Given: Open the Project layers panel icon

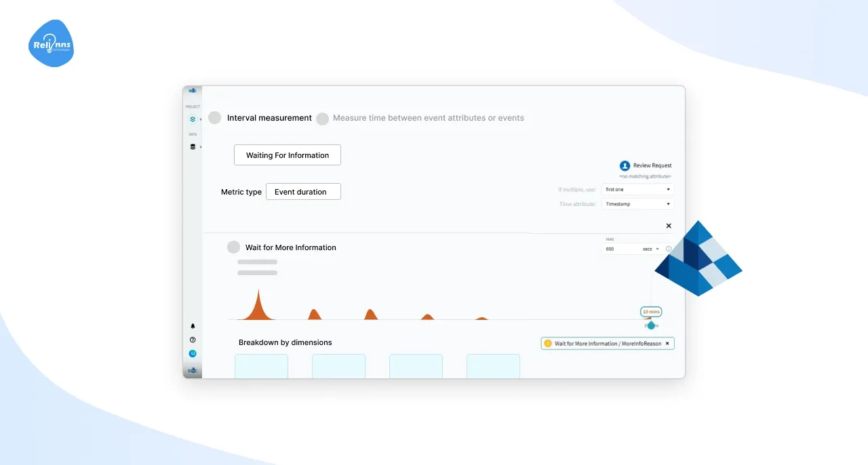Looking at the screenshot, I should (x=193, y=119).
